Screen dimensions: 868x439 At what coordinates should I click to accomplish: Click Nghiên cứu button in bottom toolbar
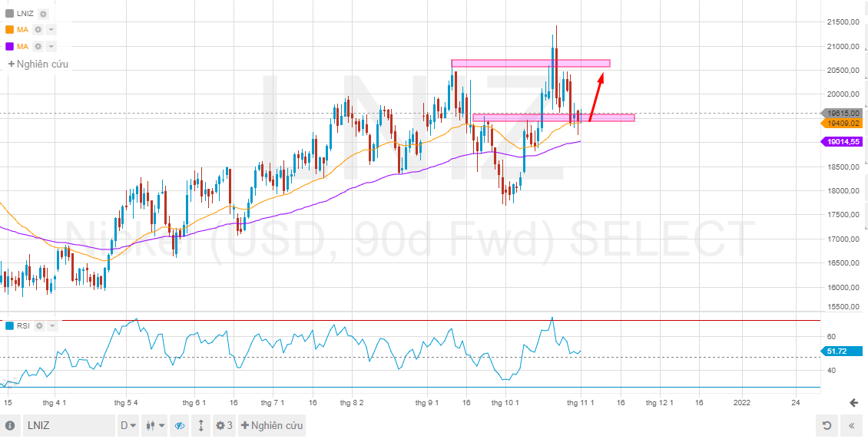click(272, 426)
